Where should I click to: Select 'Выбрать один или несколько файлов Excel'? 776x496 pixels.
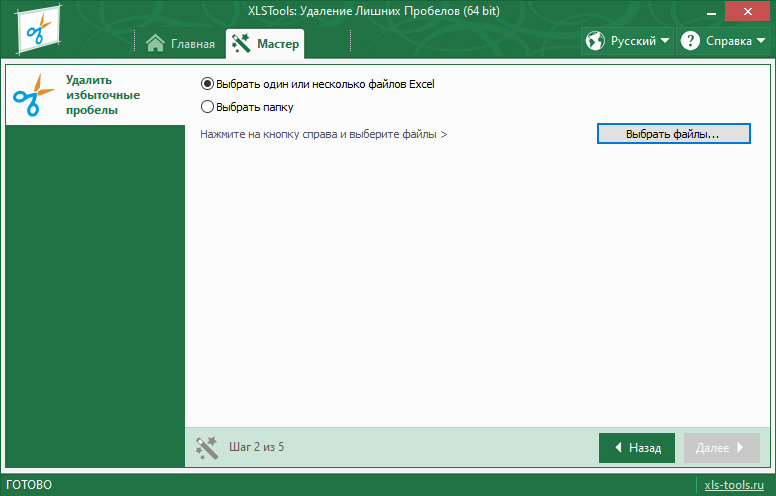point(317,84)
